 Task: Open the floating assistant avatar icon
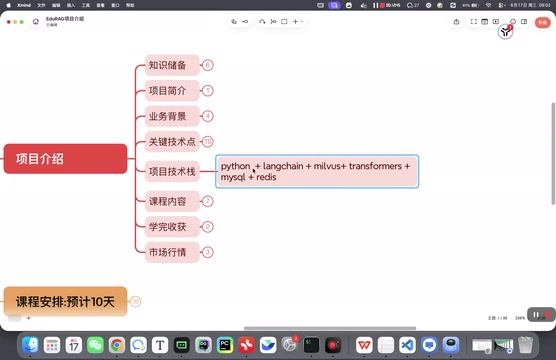tap(505, 32)
